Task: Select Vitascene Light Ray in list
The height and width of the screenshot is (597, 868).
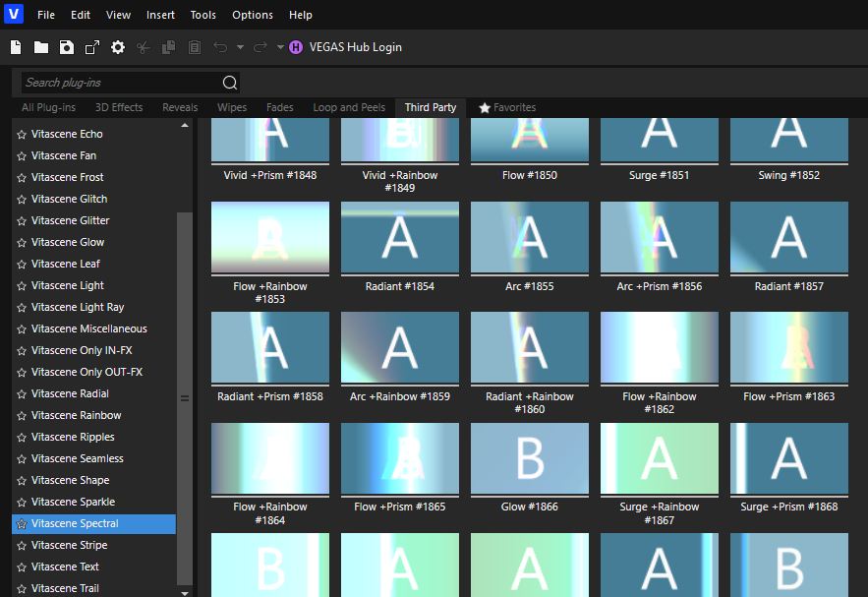Action: tap(78, 307)
